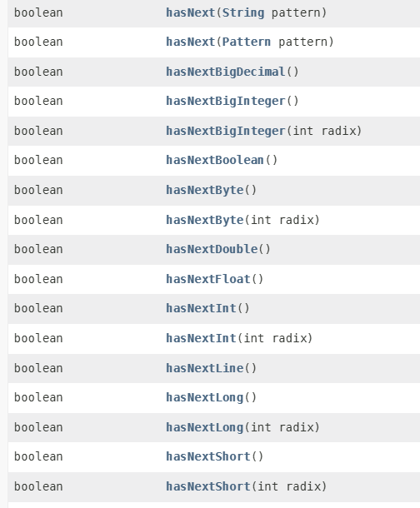Click the String type link in hasNext
The image size is (420, 508).
tap(243, 12)
